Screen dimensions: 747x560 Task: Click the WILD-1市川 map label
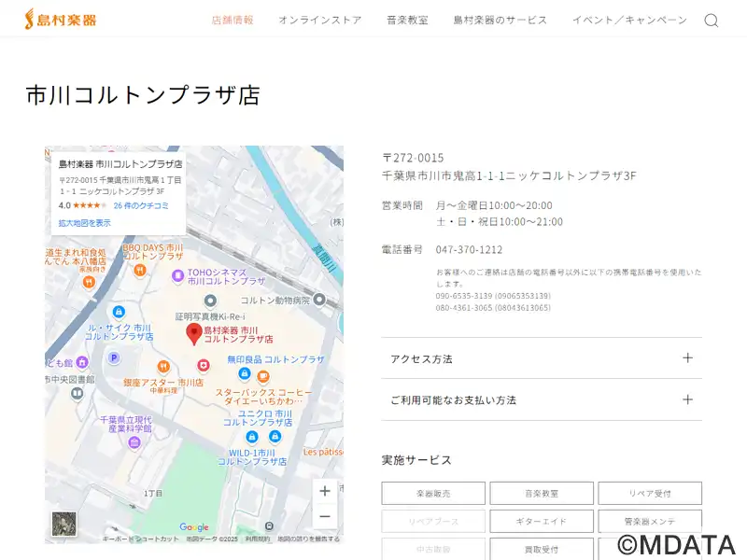[252, 457]
